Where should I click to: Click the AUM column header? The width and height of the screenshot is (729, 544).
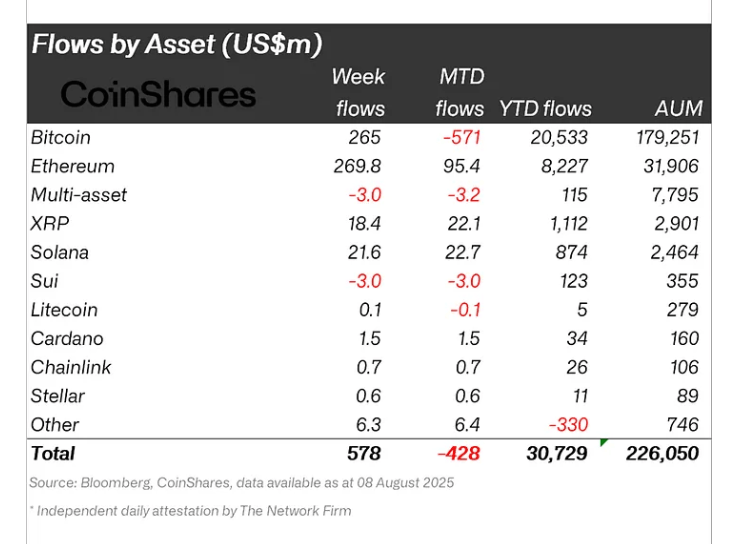pos(676,108)
